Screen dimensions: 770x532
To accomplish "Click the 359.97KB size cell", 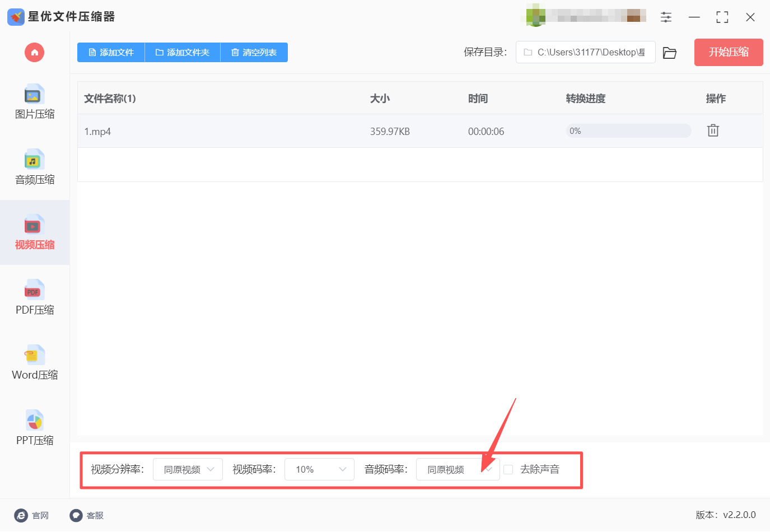I will 390,132.
